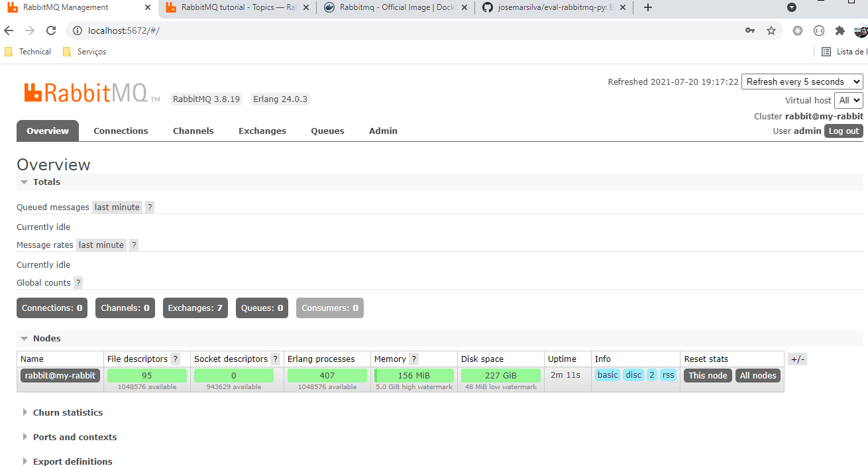
Task: Click the RabbitMQ 3.8.19 version label
Action: [206, 99]
